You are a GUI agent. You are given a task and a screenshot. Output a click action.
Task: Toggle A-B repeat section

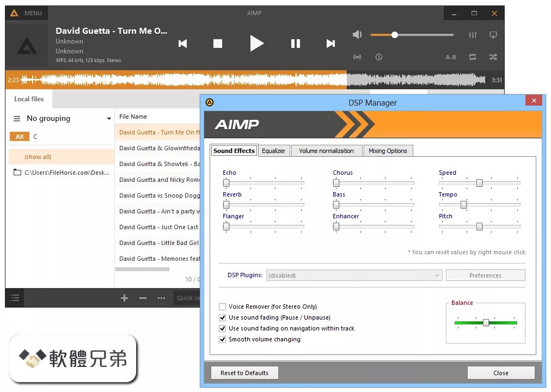(x=451, y=57)
